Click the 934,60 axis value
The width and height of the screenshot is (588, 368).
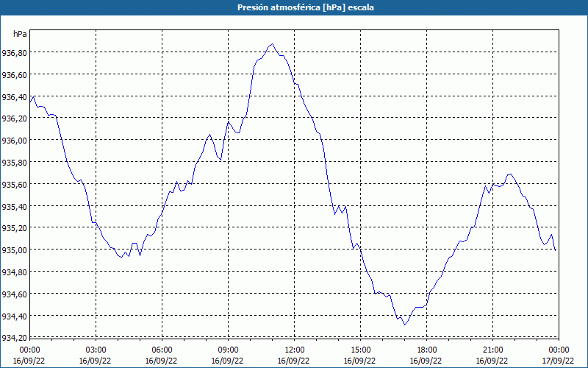[x=14, y=294]
